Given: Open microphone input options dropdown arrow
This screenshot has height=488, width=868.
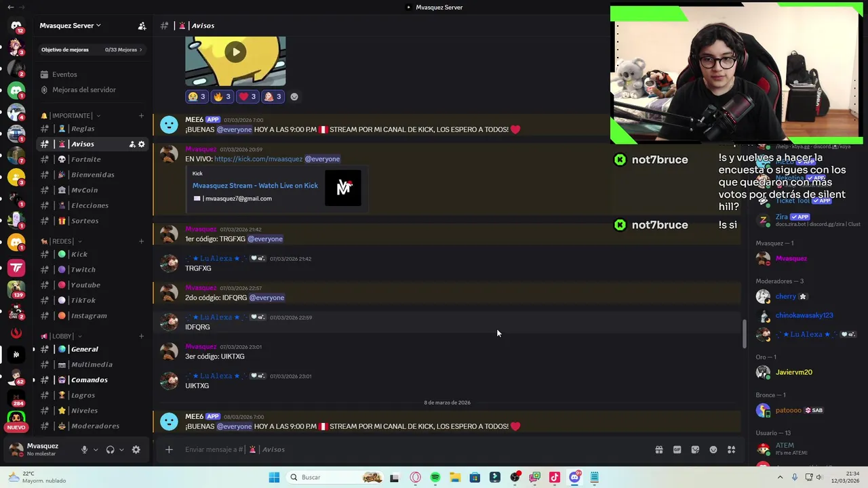Looking at the screenshot, I should pos(96,449).
